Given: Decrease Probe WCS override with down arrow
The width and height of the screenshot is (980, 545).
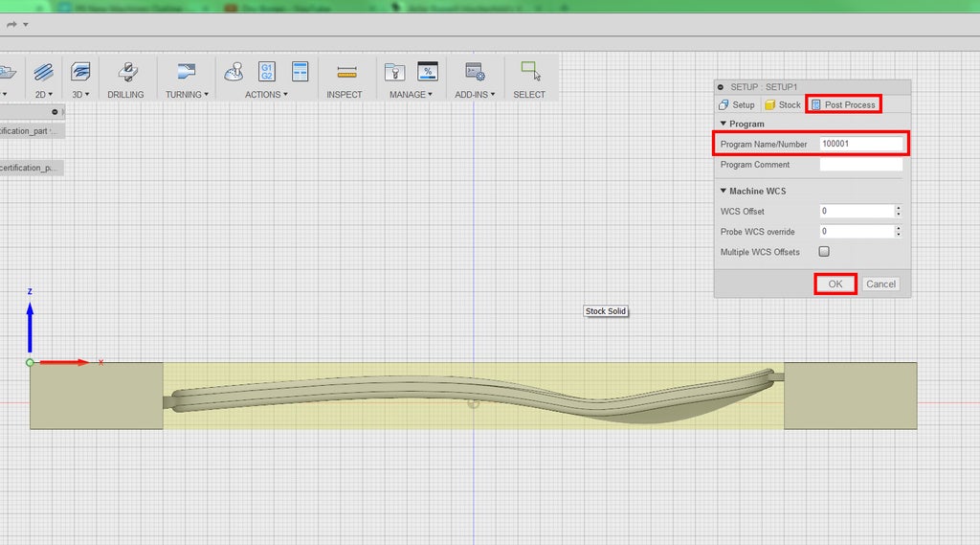Looking at the screenshot, I should 898,235.
